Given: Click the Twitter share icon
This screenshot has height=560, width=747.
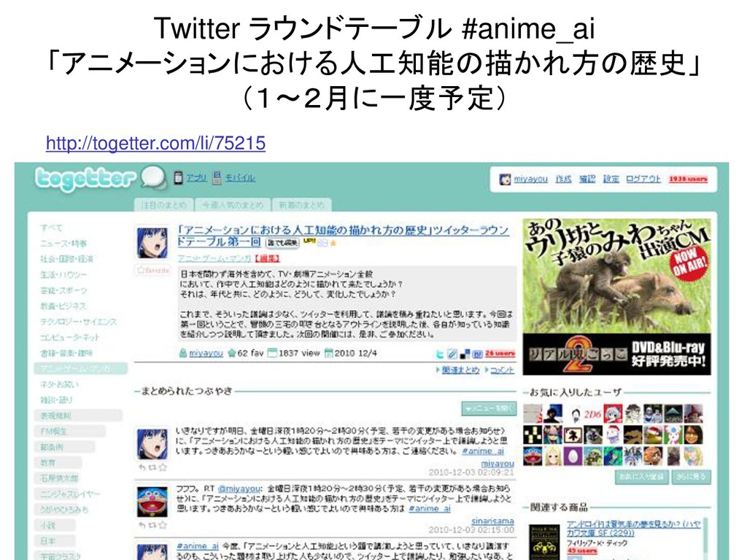Looking at the screenshot, I should point(440,354).
